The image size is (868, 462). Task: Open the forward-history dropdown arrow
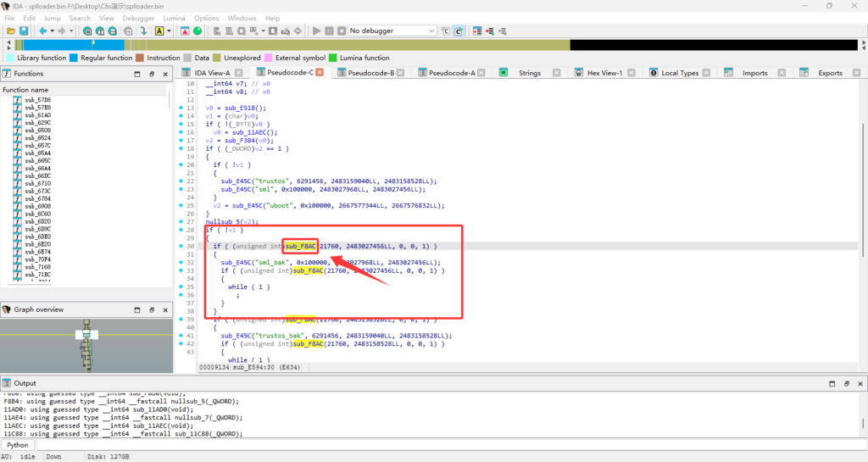pos(71,31)
